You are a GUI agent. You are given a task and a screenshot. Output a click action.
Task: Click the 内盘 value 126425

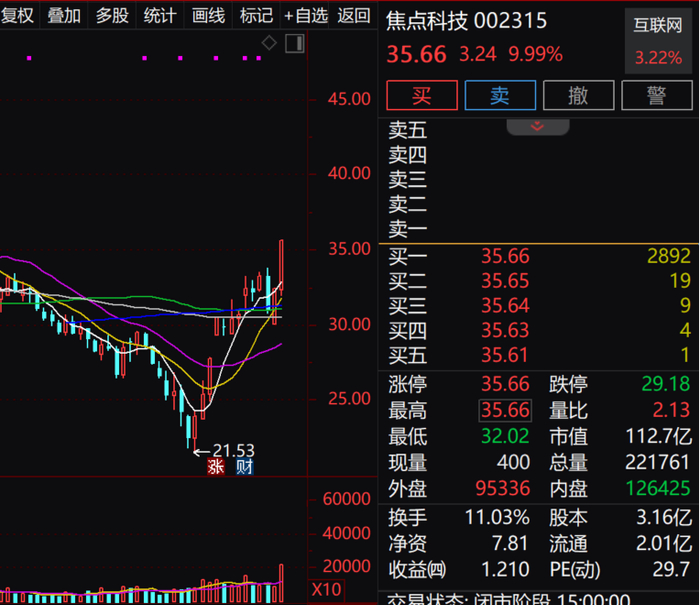coord(658,488)
